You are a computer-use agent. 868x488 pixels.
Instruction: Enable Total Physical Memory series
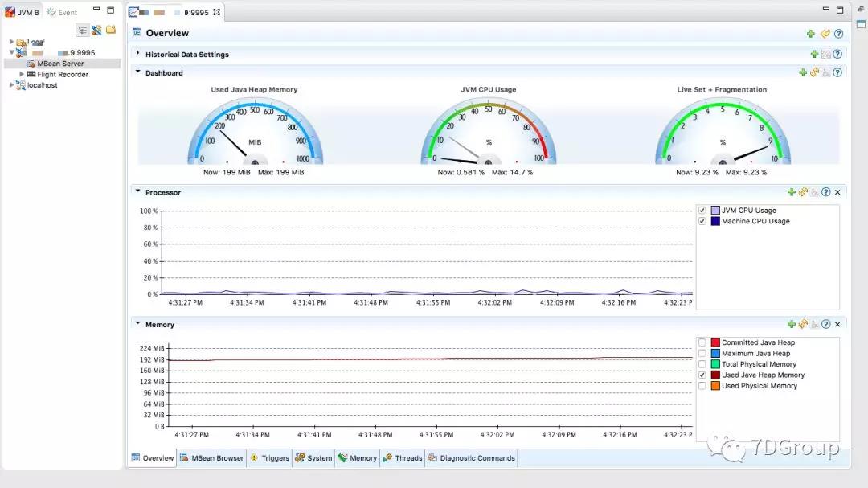(x=702, y=364)
